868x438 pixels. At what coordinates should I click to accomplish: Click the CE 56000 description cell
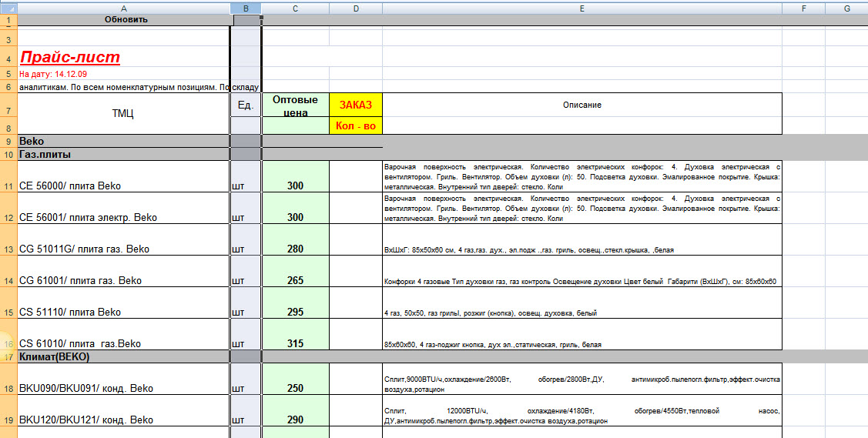coord(581,176)
